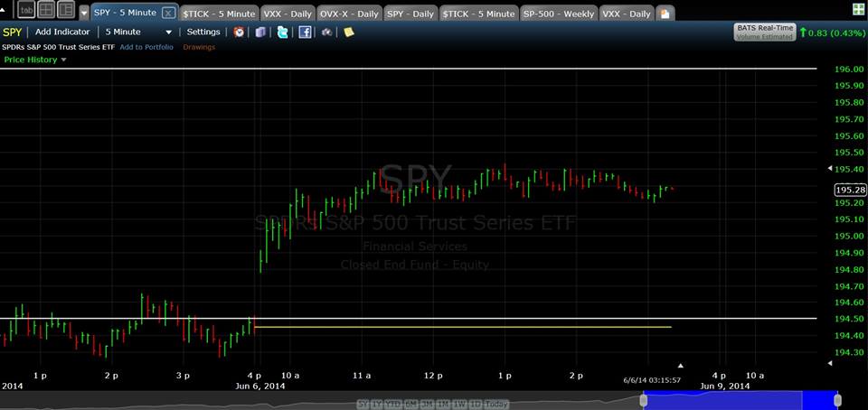Share the chart with the Facebook icon
The width and height of the screenshot is (868, 410).
tap(305, 32)
